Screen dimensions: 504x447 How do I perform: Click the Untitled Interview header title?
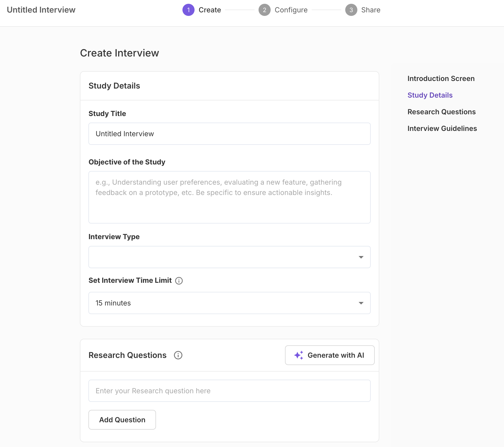click(41, 10)
